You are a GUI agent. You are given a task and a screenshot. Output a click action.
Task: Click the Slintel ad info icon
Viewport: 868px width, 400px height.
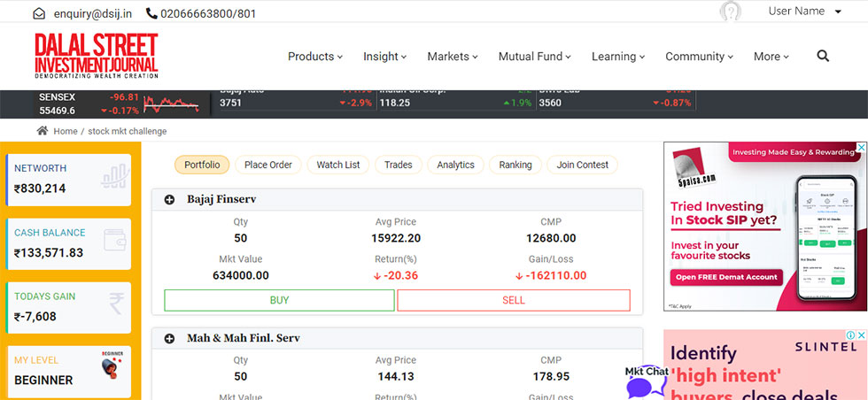coord(853,335)
